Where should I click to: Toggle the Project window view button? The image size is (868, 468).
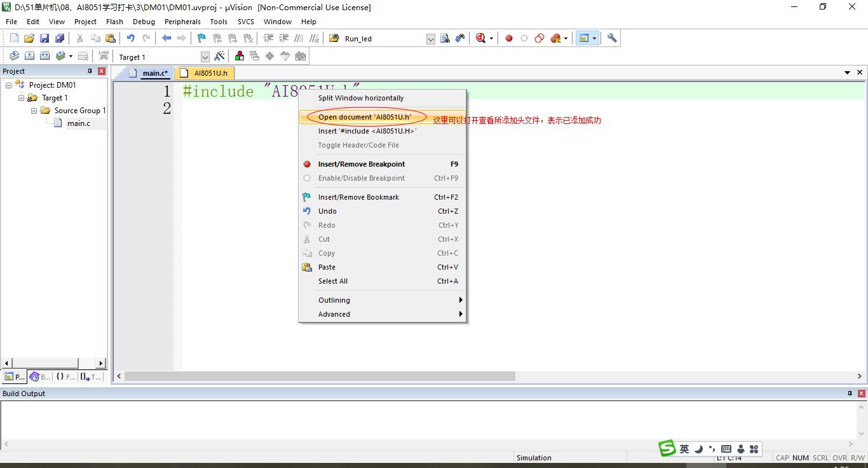point(583,38)
